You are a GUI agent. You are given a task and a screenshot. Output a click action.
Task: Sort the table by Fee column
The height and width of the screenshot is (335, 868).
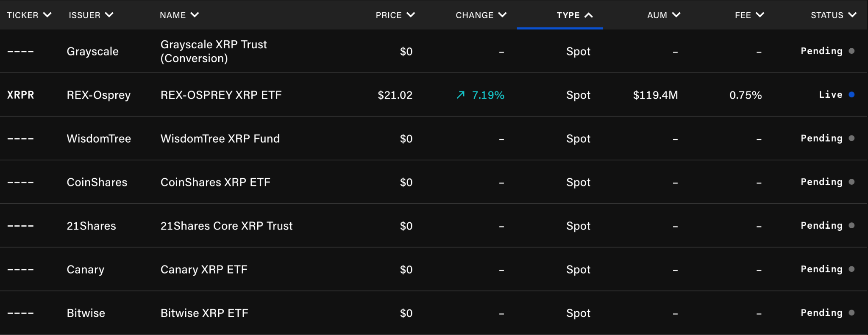749,15
